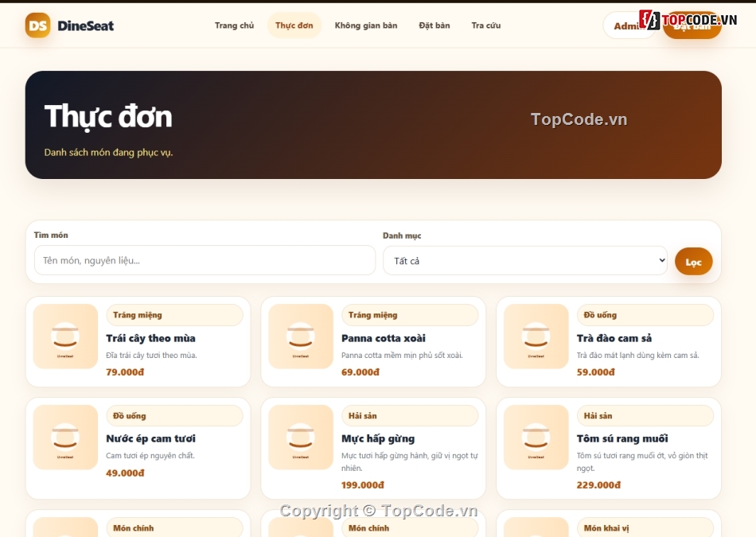Click the 69.000đ price
The image size is (756, 537).
pos(360,372)
